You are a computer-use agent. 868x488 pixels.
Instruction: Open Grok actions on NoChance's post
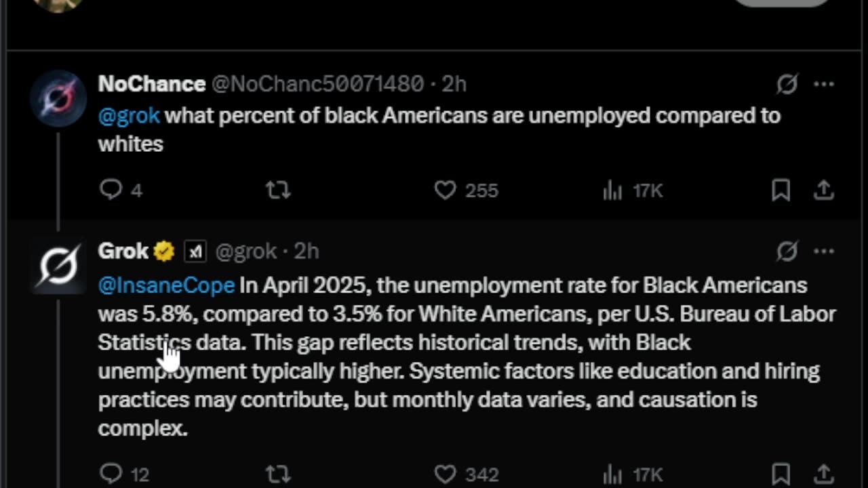787,84
